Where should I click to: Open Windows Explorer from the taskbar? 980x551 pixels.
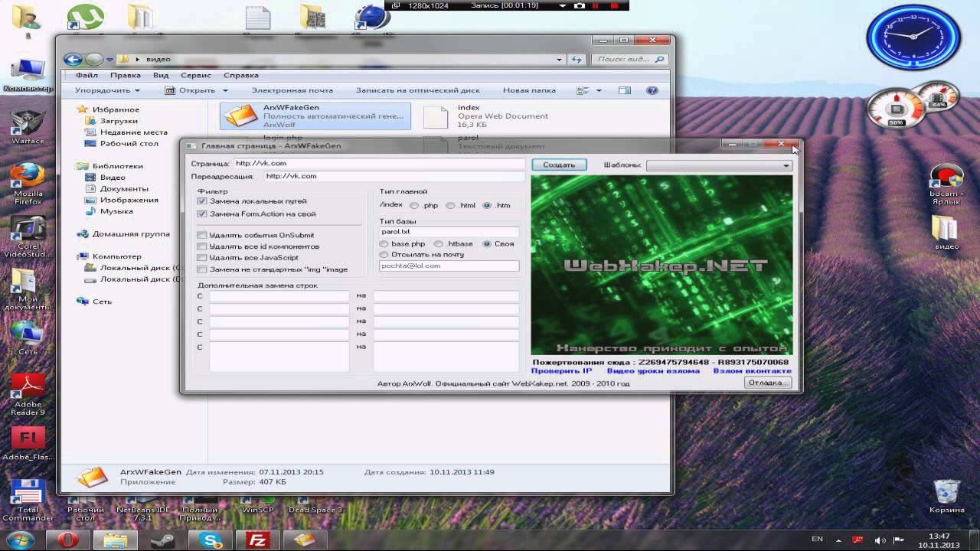115,540
